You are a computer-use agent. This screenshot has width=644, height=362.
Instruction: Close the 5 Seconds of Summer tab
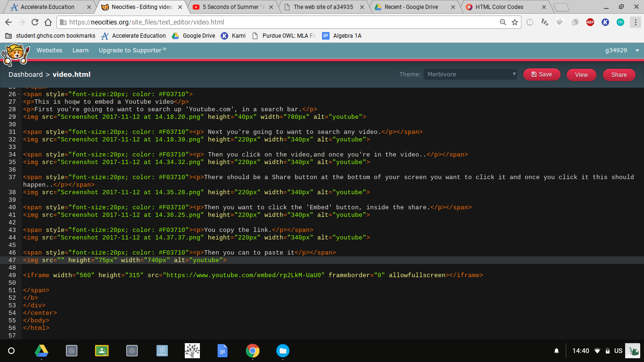(x=271, y=7)
